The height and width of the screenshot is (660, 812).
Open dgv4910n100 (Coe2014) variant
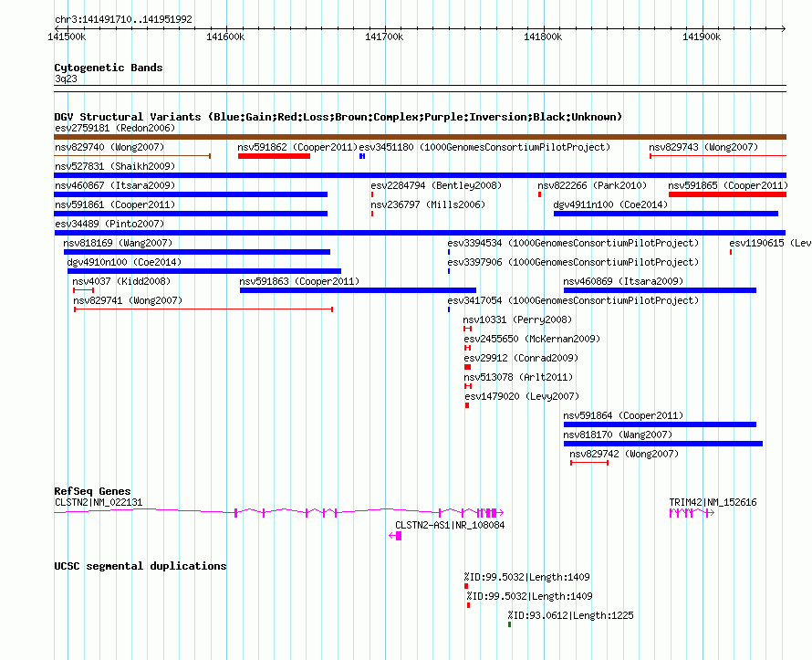pyautogui.click(x=124, y=262)
